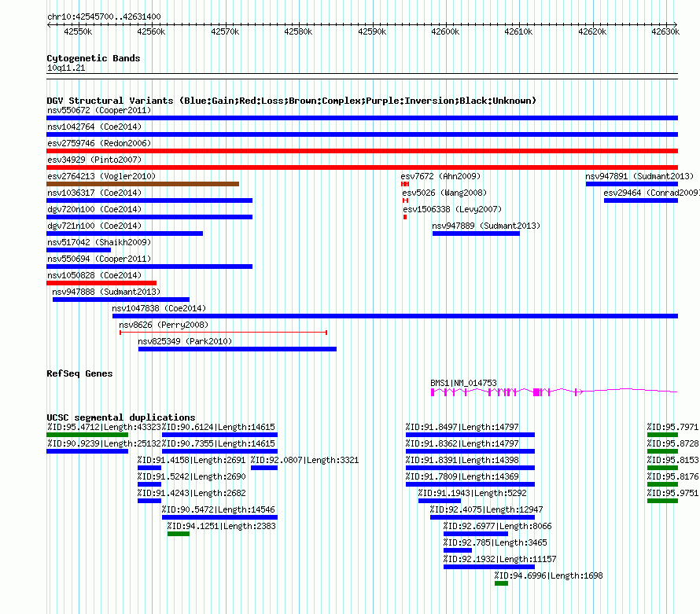Click the magenta BMS1 gene exon structure
Image resolution: width=700 pixels, height=614 pixels.
(x=554, y=392)
